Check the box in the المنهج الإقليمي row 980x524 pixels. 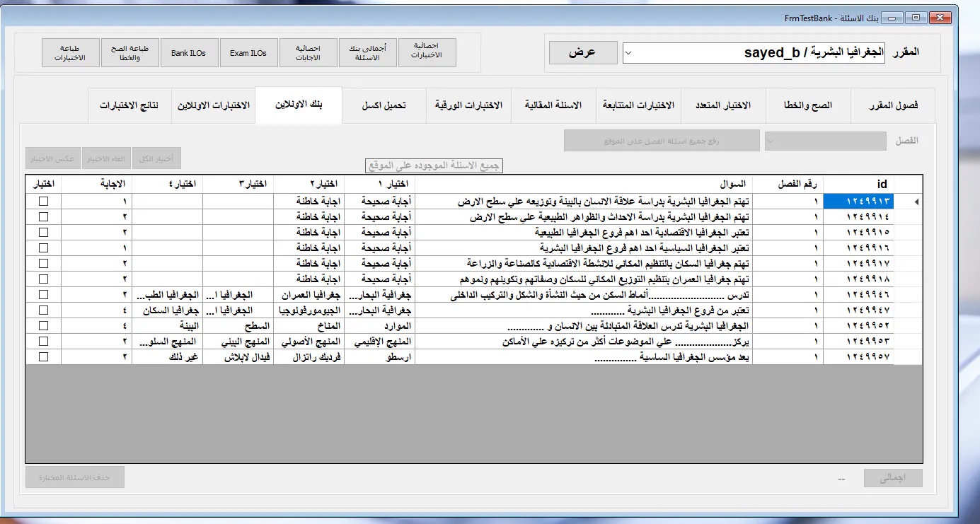coord(44,342)
